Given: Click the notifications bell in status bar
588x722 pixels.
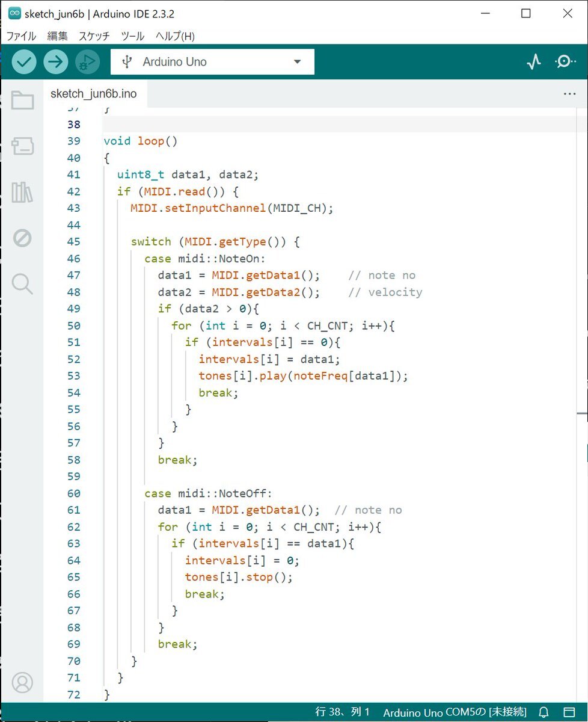Looking at the screenshot, I should (544, 712).
